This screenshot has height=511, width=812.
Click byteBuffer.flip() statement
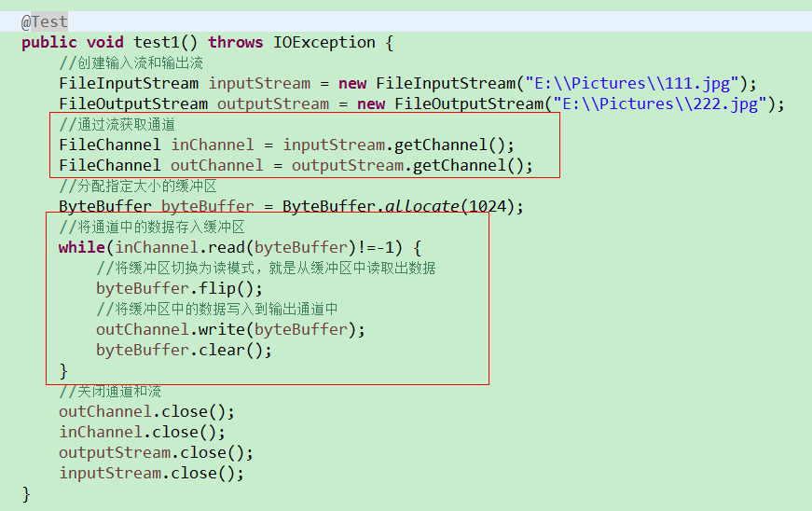(179, 288)
